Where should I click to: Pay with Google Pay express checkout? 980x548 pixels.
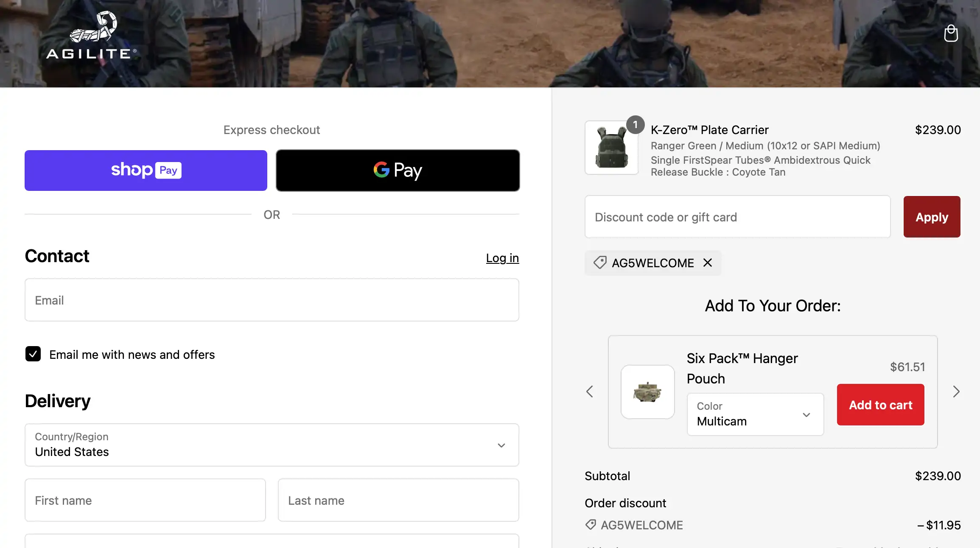[398, 171]
